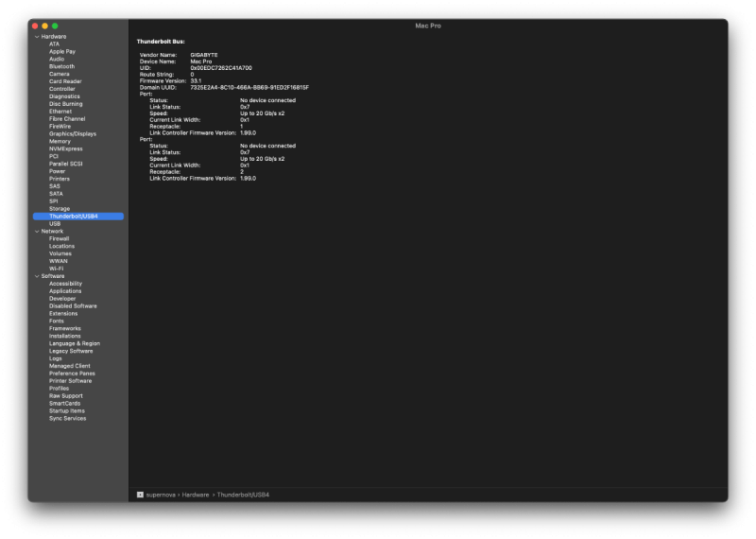Open the Ethernet item
756x539 pixels.
(x=60, y=112)
